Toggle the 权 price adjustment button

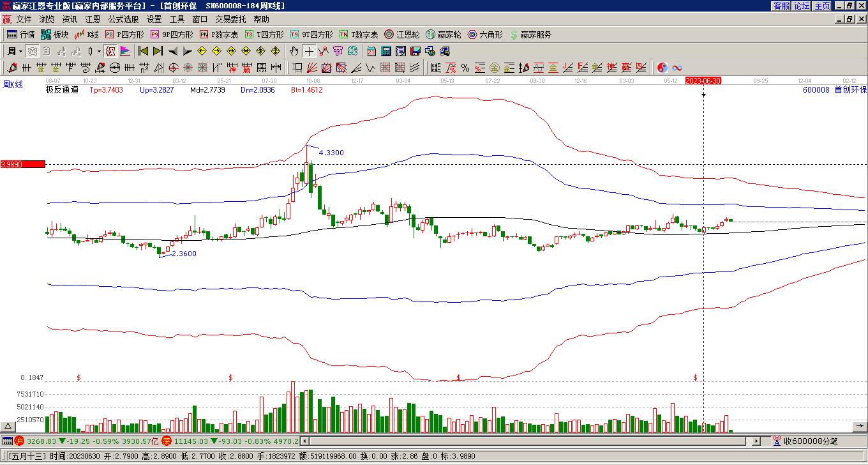pos(110,51)
